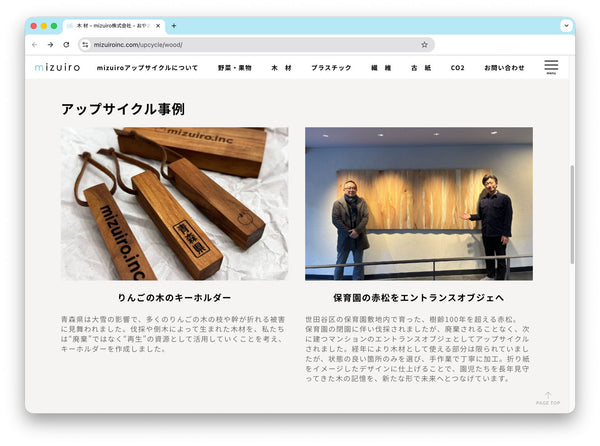Open the CO2 navigation item
This screenshot has height=446, width=600.
[457, 68]
